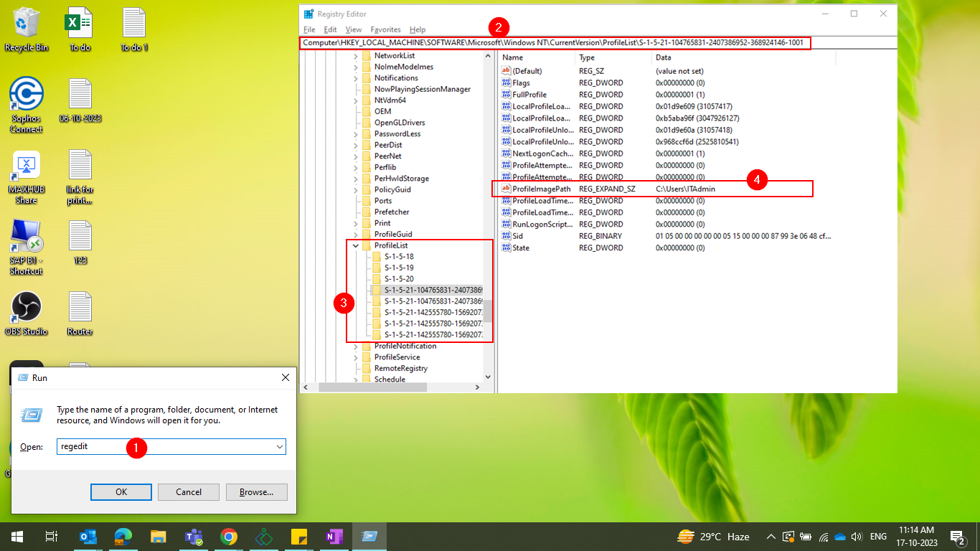This screenshot has width=980, height=551.
Task: Expand the PasswordLess registry key
Action: pos(356,133)
